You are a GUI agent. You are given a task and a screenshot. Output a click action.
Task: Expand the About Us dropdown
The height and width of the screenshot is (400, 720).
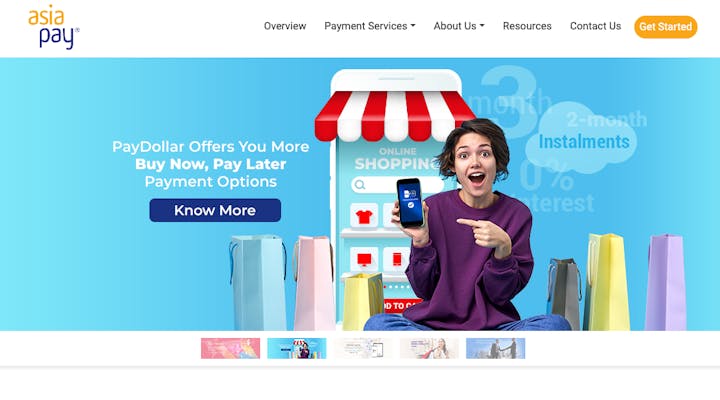459,26
